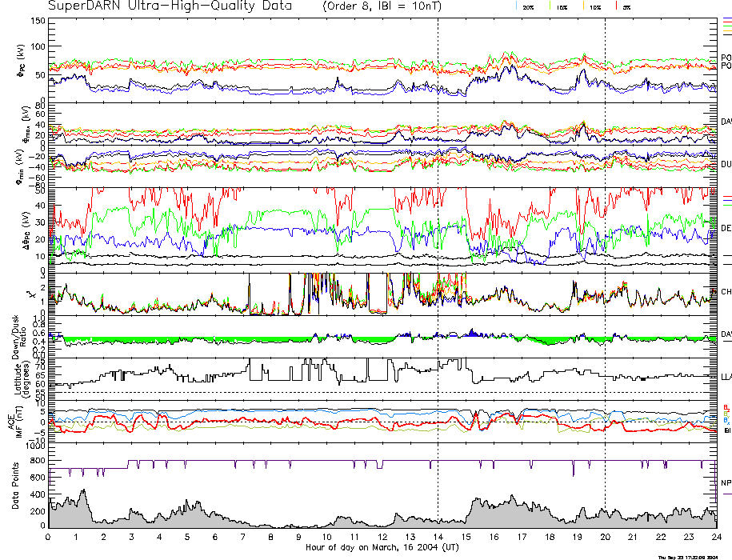Click the 150 tick on top panel axis

pos(37,22)
